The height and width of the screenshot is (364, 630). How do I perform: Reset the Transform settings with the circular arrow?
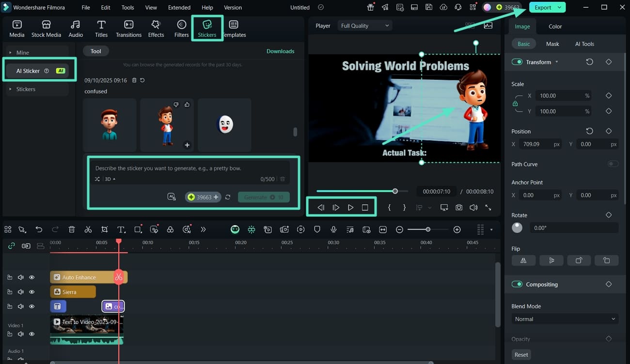pos(589,62)
